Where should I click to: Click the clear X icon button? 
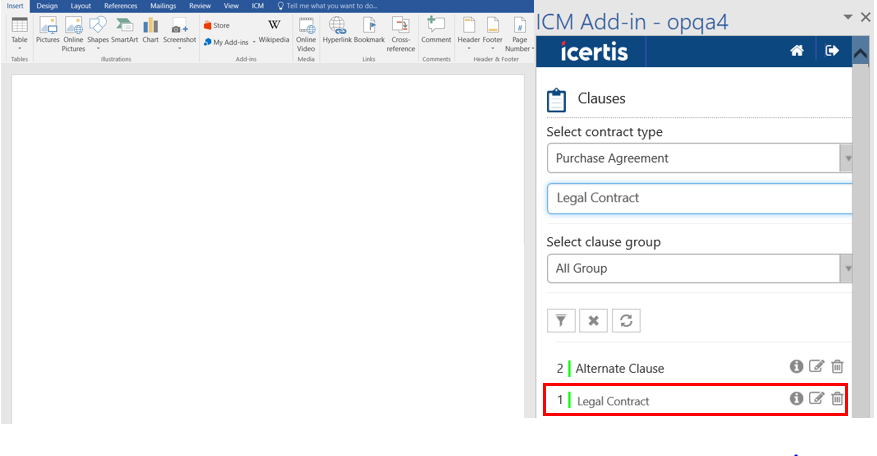pyautogui.click(x=593, y=320)
